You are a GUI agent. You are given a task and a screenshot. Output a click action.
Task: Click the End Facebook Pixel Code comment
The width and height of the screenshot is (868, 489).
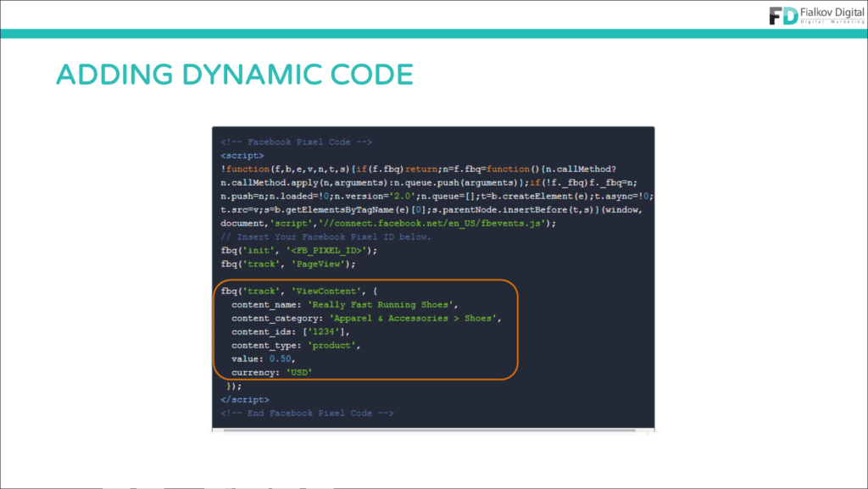pyautogui.click(x=307, y=414)
